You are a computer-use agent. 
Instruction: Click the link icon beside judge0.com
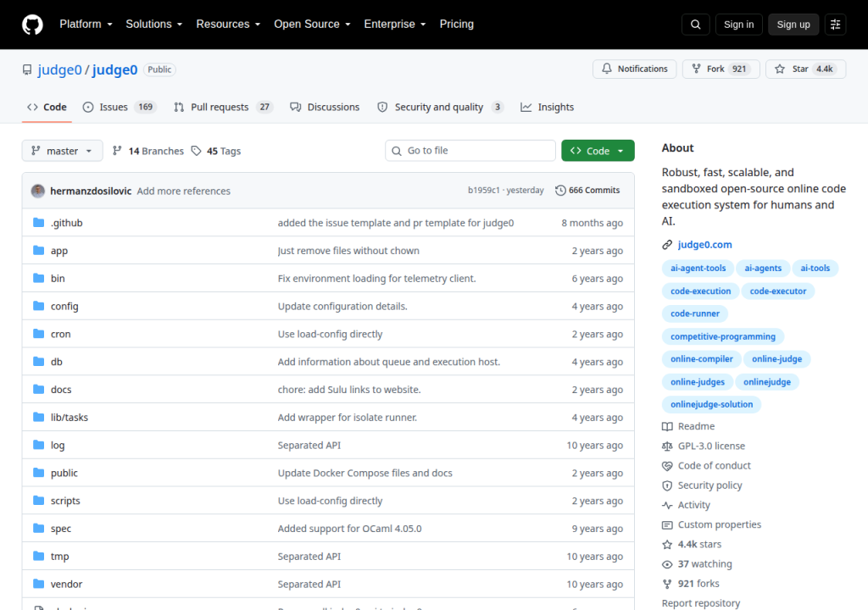click(x=667, y=245)
